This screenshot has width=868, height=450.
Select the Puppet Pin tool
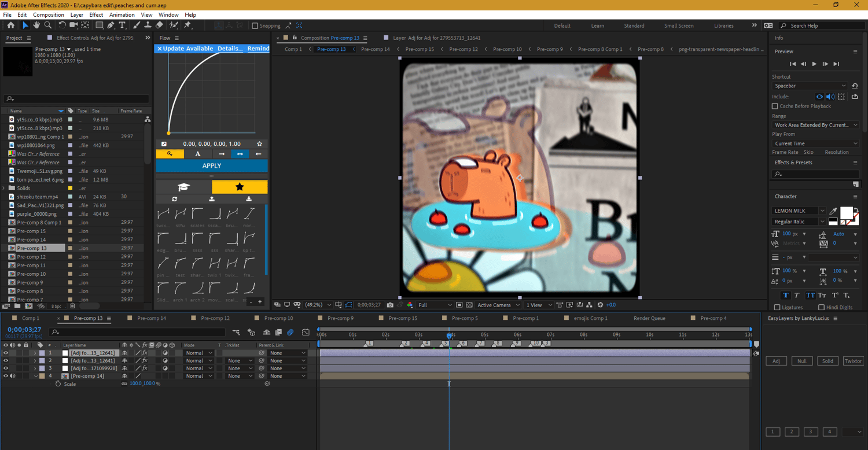coord(187,25)
